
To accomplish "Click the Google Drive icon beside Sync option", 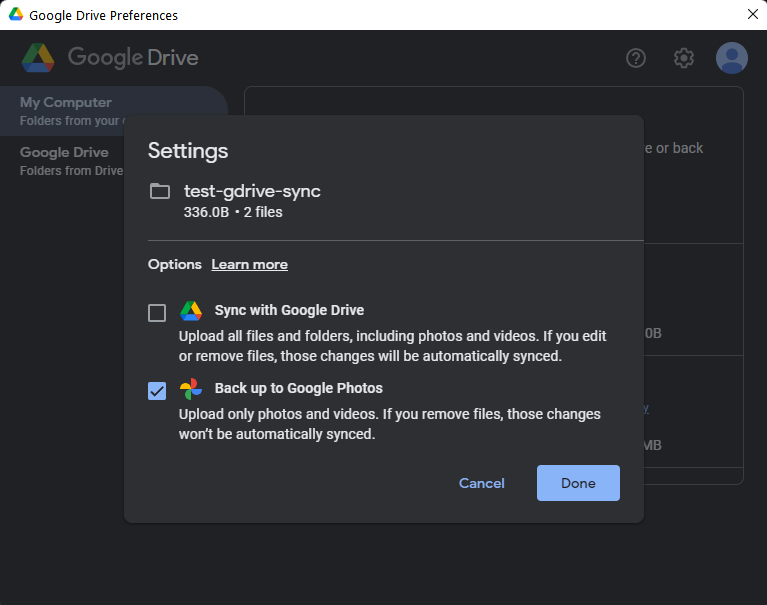I will click(191, 311).
